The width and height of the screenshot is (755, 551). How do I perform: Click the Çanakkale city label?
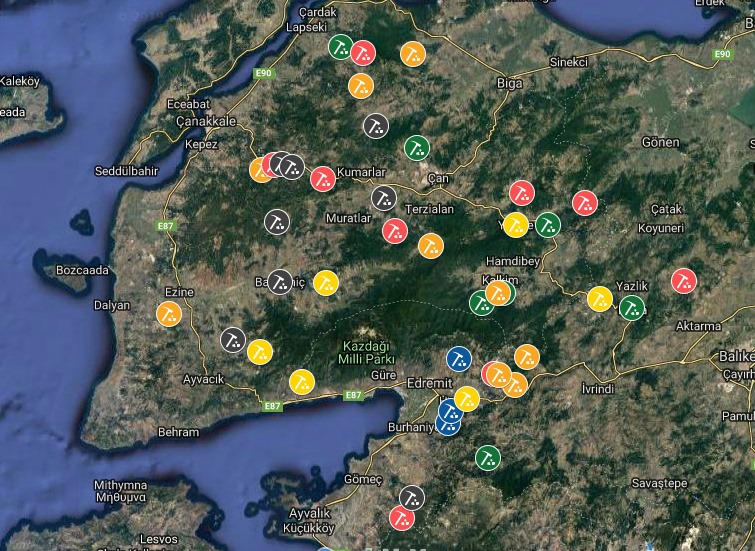(x=206, y=121)
